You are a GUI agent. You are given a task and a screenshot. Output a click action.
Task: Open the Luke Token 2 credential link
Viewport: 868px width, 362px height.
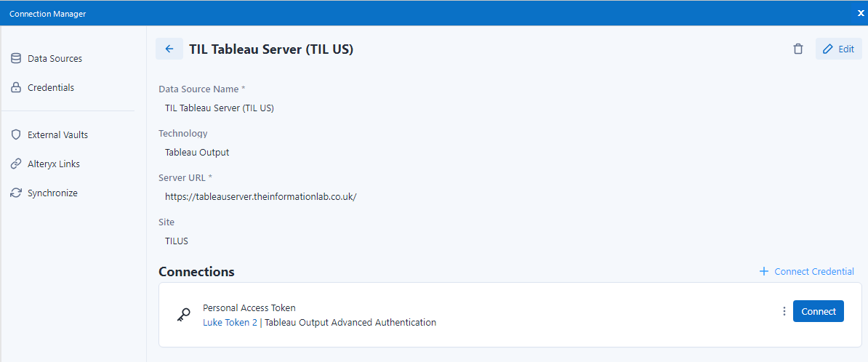(230, 322)
